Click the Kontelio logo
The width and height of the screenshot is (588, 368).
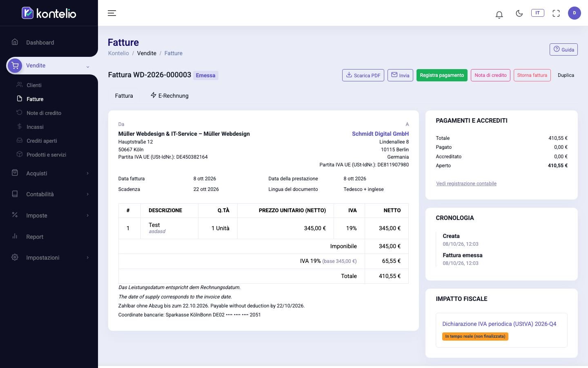49,13
